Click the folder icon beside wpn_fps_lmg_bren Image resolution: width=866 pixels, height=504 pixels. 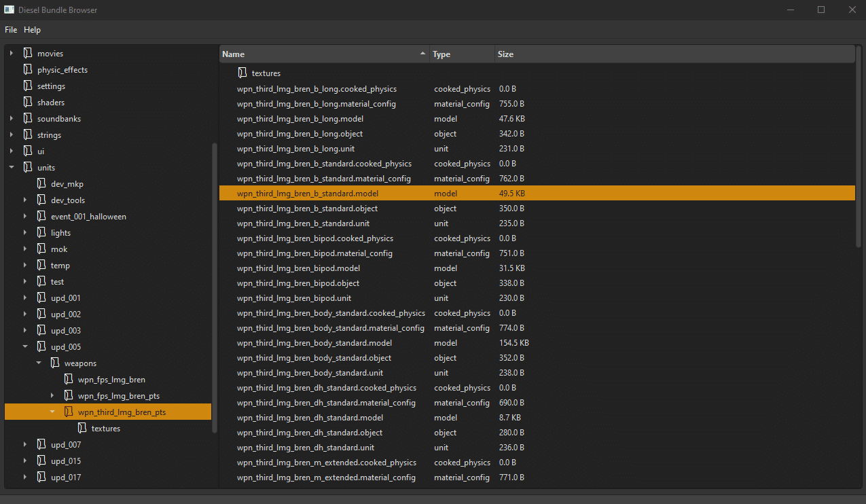pyautogui.click(x=69, y=379)
